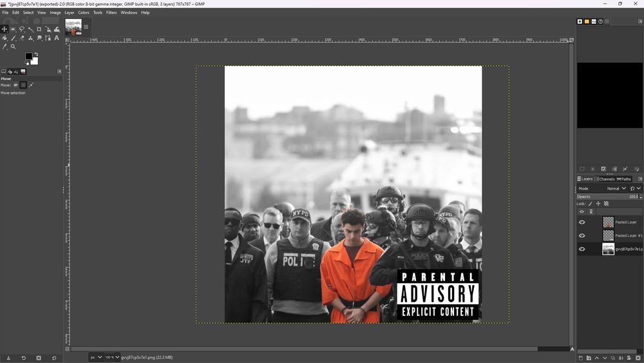Create a new layer in Layers panel
The width and height of the screenshot is (644, 363).
581,358
